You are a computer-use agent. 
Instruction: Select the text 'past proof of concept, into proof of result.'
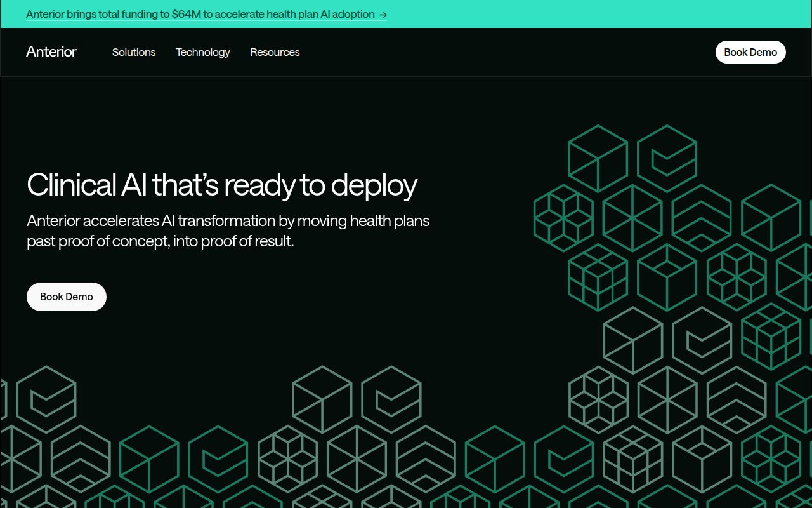coord(160,241)
